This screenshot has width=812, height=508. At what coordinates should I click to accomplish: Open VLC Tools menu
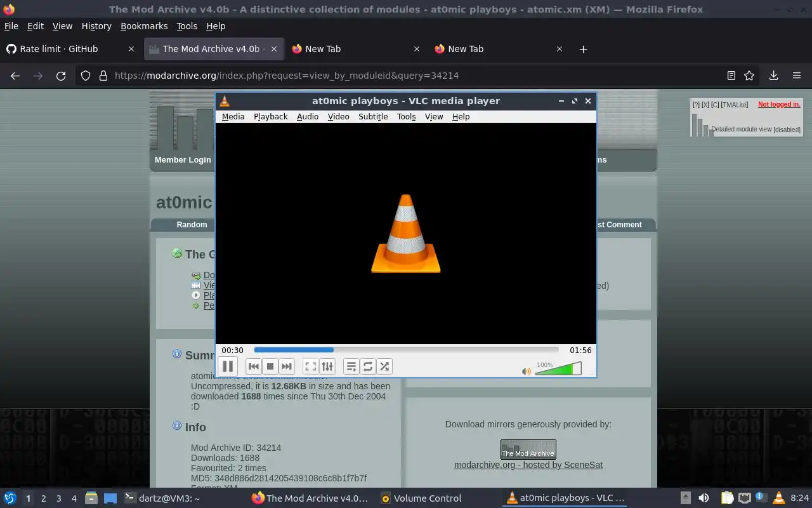click(406, 116)
